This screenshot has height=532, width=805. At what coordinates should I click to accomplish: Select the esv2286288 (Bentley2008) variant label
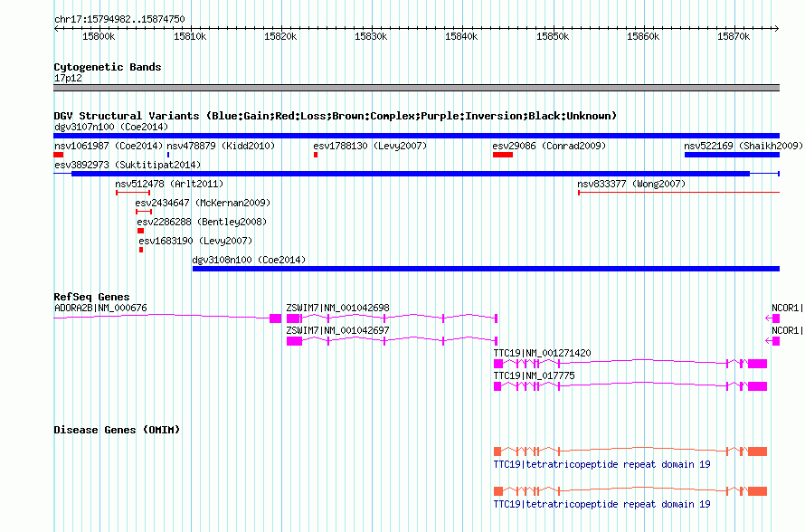click(202, 222)
